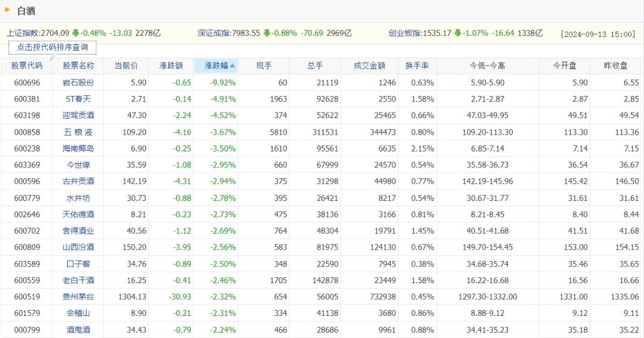
Task: Click the -9.92% change of 岩石股份
Action: [223, 82]
